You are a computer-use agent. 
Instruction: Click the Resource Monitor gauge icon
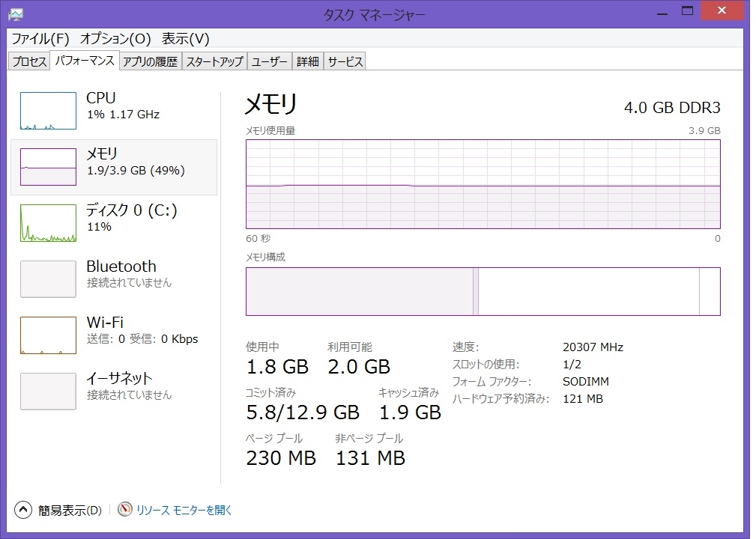pyautogui.click(x=124, y=510)
